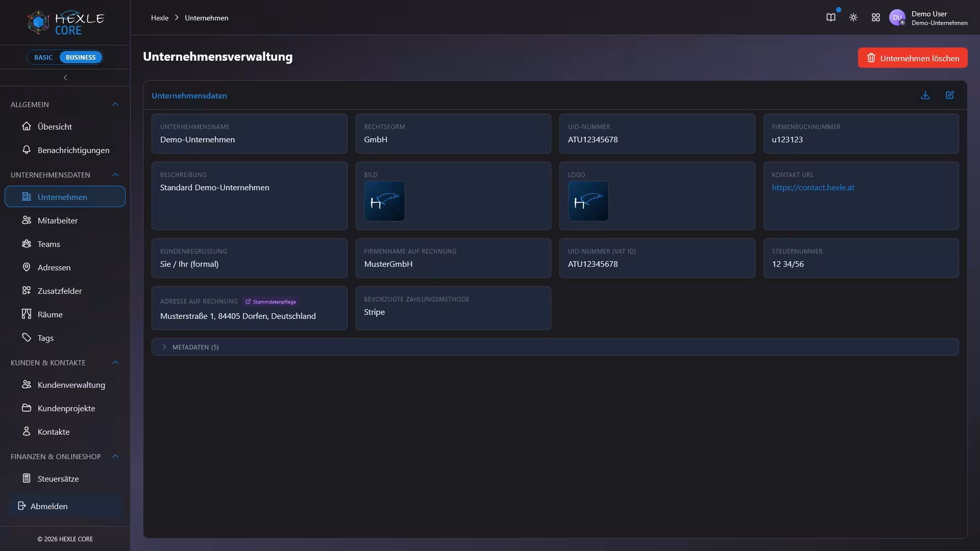Click tag icon of Tags

pos(27,337)
